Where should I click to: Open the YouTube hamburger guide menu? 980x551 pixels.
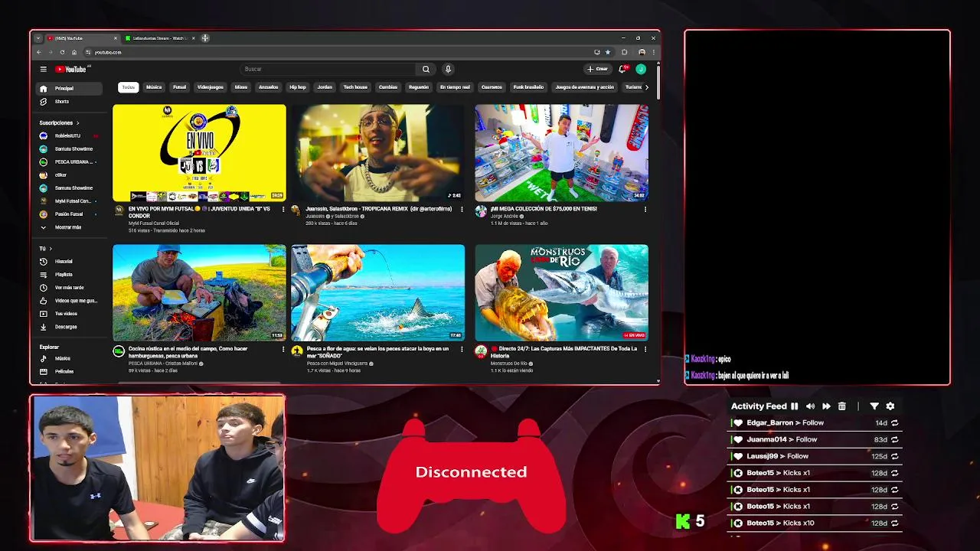click(44, 69)
